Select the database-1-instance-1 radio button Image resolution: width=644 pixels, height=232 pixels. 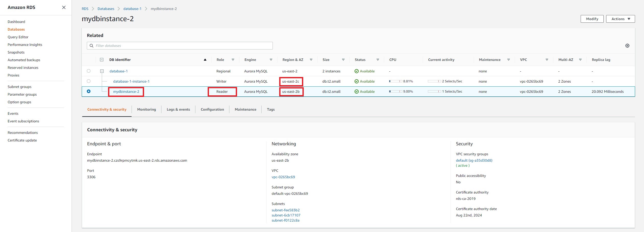pyautogui.click(x=89, y=81)
